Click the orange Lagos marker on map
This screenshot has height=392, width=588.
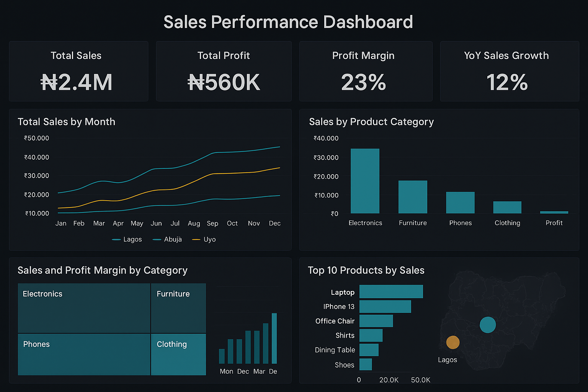click(x=453, y=343)
